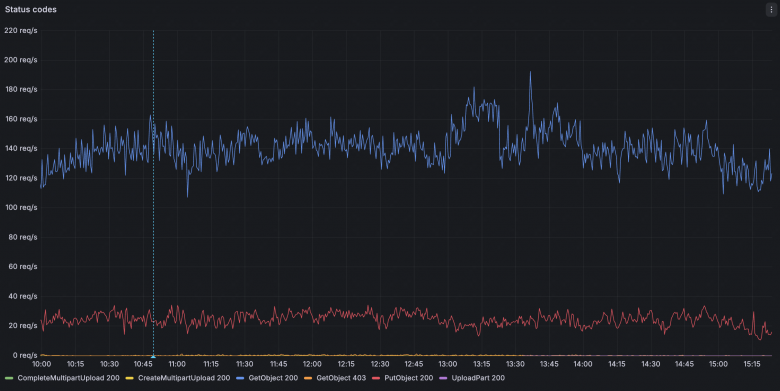The height and width of the screenshot is (391, 780).
Task: Click the red PutObject 200 color swatch
Action: [376, 379]
